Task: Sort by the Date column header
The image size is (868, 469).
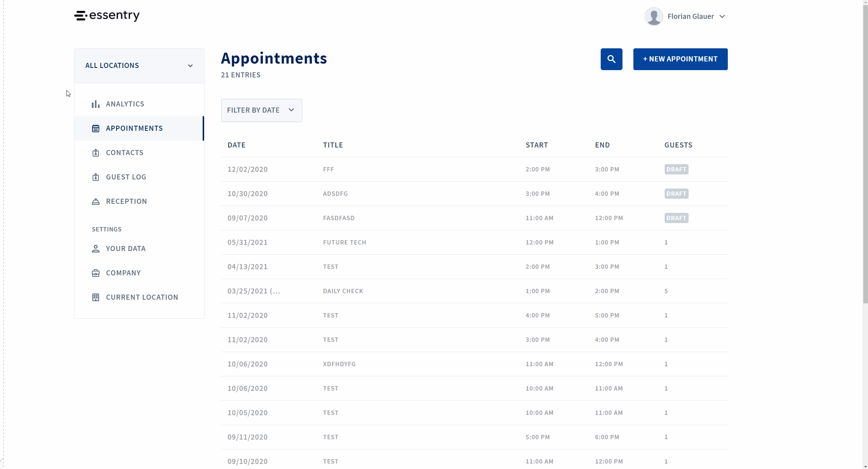Action: [x=236, y=145]
